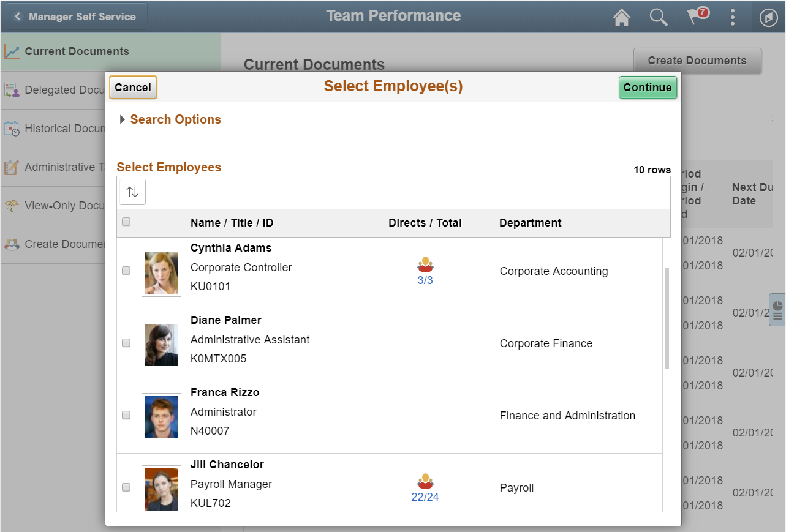This screenshot has height=532, width=786.
Task: Open Jill Chancelor 22/24 directs link
Action: pos(425,497)
